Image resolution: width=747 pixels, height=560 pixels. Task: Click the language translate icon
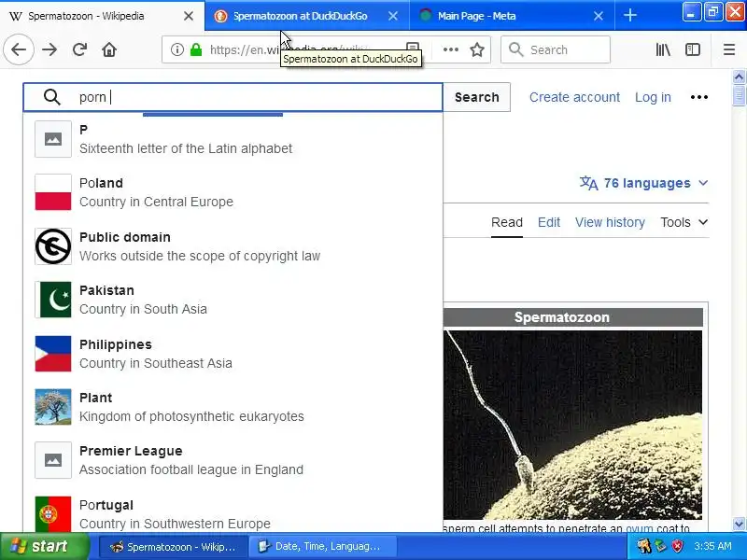coord(589,183)
